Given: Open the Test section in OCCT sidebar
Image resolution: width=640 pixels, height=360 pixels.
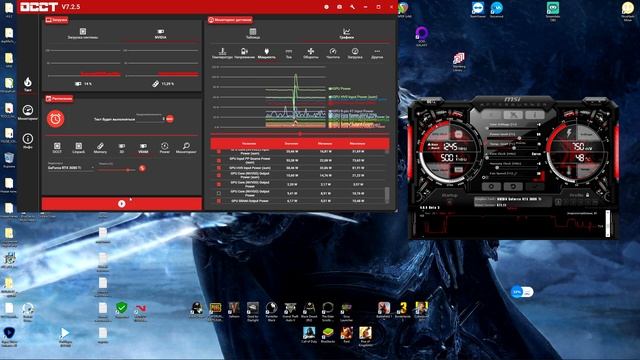Looking at the screenshot, I should pos(28,84).
